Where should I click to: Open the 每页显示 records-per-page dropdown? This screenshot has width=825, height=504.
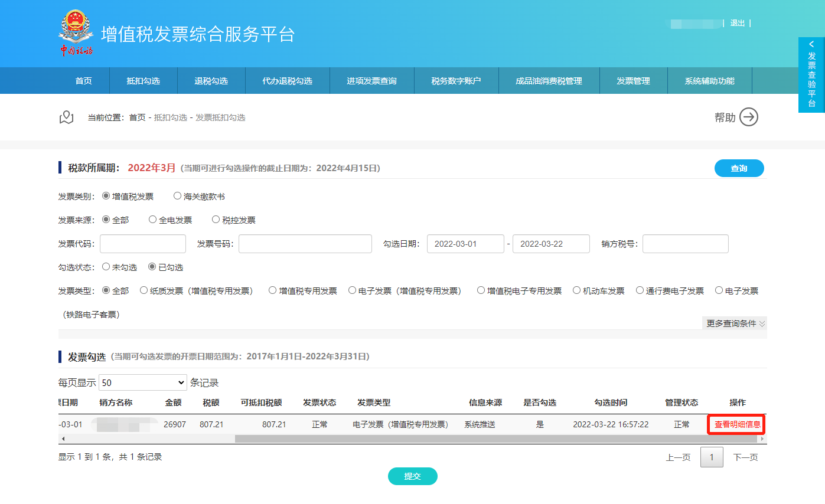pos(143,382)
